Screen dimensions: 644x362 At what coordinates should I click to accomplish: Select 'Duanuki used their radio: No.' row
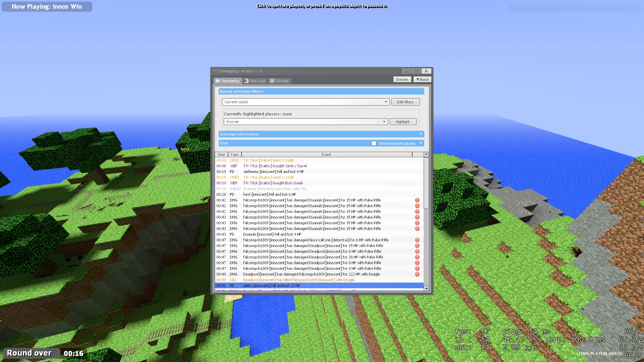click(x=319, y=189)
